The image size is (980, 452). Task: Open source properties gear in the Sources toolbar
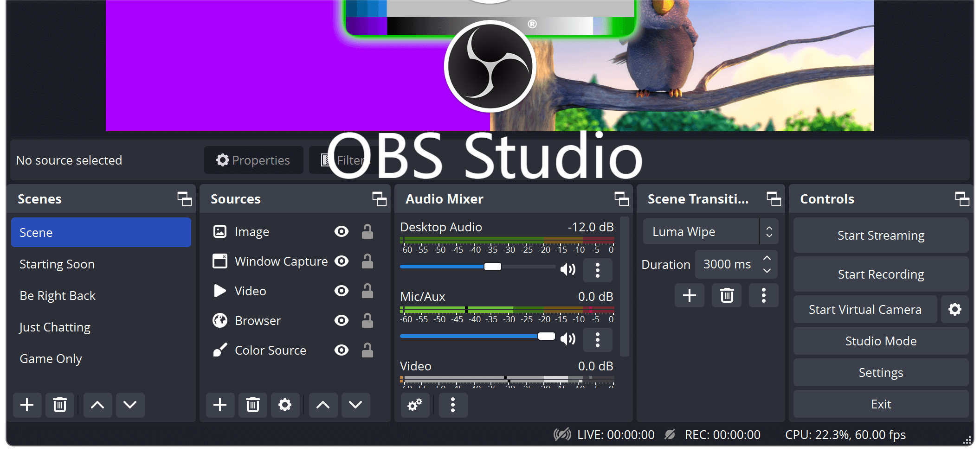click(x=285, y=405)
